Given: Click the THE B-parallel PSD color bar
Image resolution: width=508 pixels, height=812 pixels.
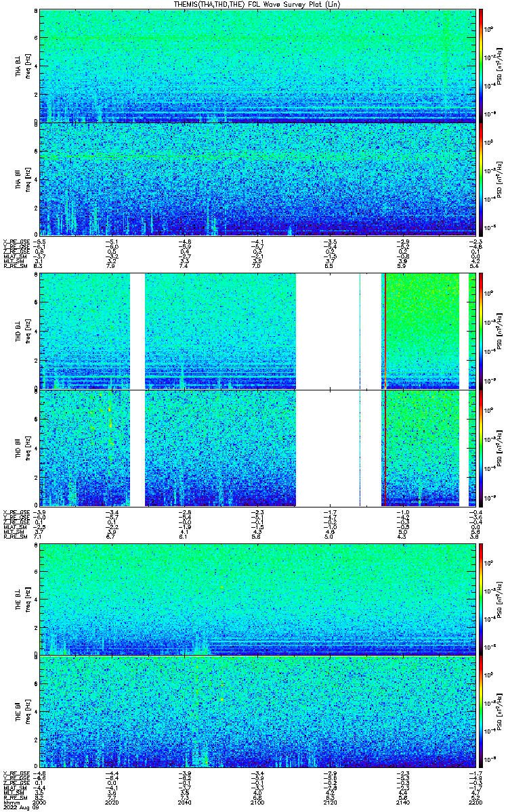Looking at the screenshot, I should [x=482, y=712].
